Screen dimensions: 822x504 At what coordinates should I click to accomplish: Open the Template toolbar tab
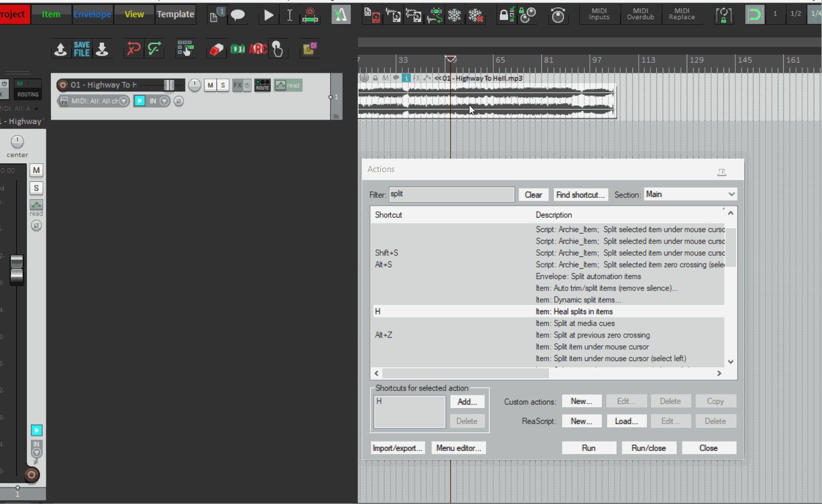(175, 14)
